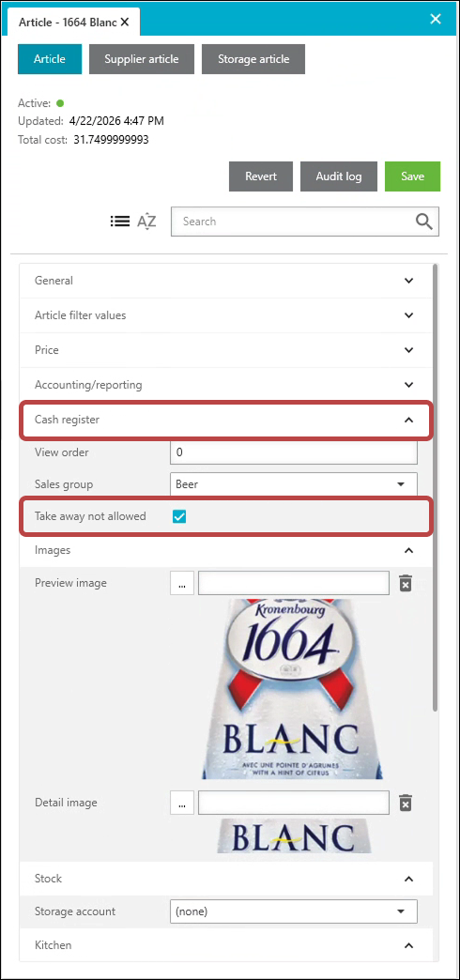Delete the Preview image with trash icon
This screenshot has width=460, height=980.
[406, 584]
